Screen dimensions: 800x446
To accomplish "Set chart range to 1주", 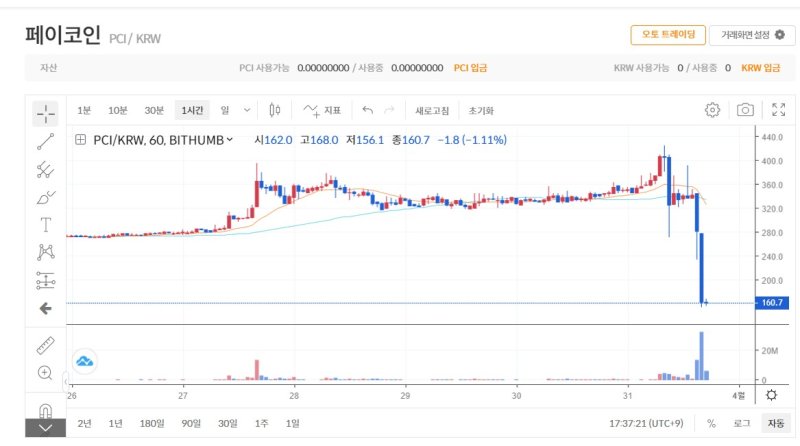I will tap(262, 424).
